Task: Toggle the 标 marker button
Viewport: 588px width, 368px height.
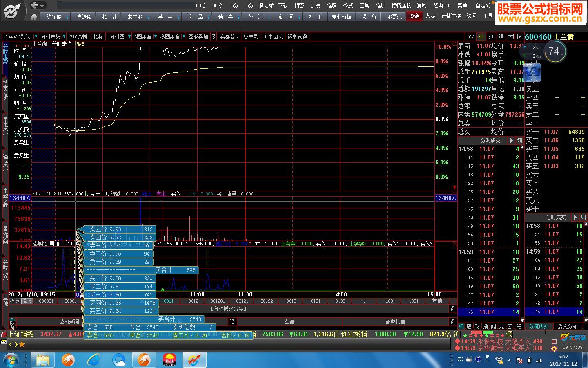Action: (x=481, y=37)
